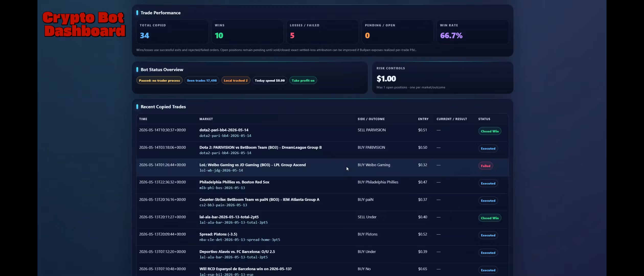The width and height of the screenshot is (644, 276).
Task: Click entry price $0.51
Action: pos(422,130)
